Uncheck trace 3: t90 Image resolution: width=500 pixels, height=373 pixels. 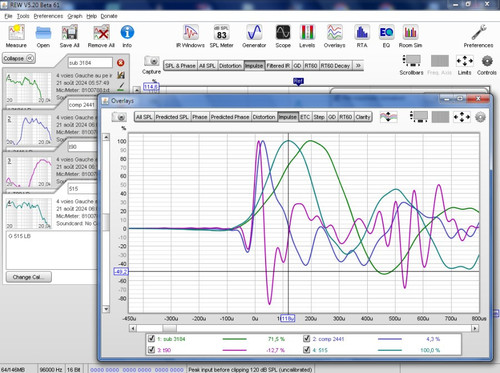[x=151, y=350]
